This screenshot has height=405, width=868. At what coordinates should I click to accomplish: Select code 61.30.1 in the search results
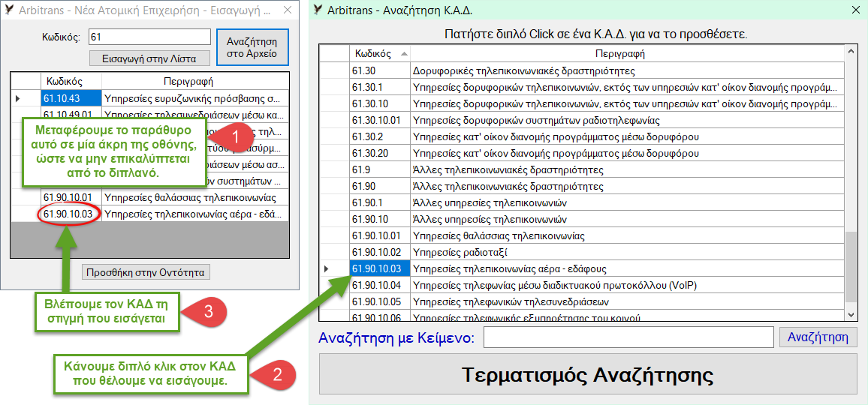pos(380,88)
